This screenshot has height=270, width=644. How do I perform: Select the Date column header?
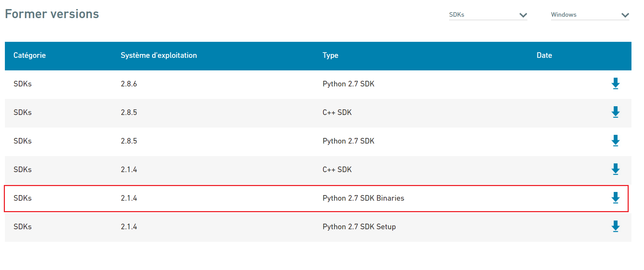click(x=544, y=55)
